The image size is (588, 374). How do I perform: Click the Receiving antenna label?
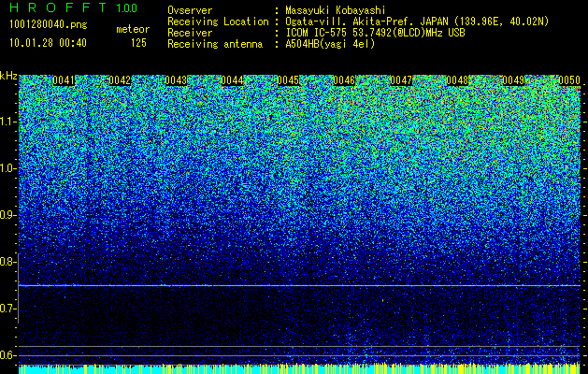coord(215,44)
